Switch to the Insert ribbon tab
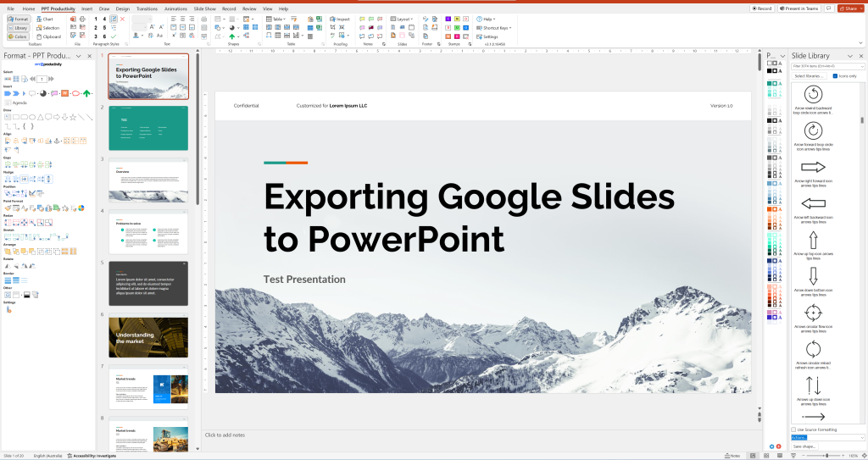 (x=87, y=8)
